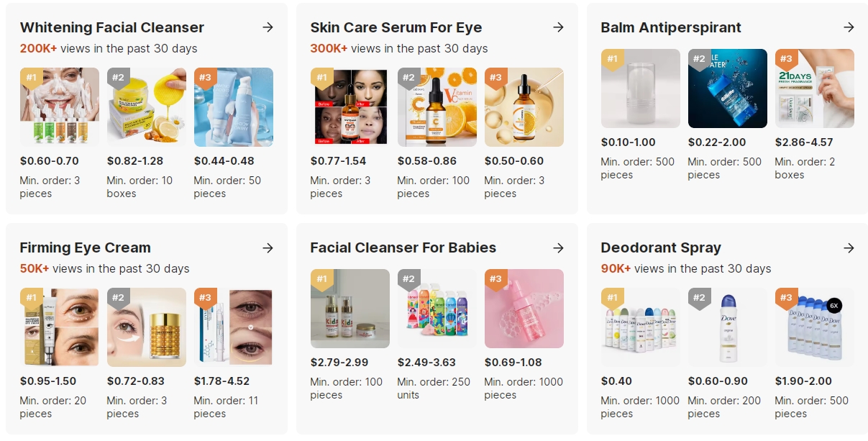This screenshot has width=868, height=441.
Task: Click the 6X badge on Dove pack
Action: click(834, 305)
